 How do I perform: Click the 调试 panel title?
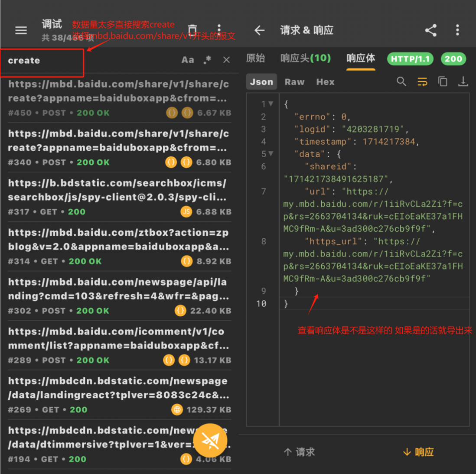(52, 24)
